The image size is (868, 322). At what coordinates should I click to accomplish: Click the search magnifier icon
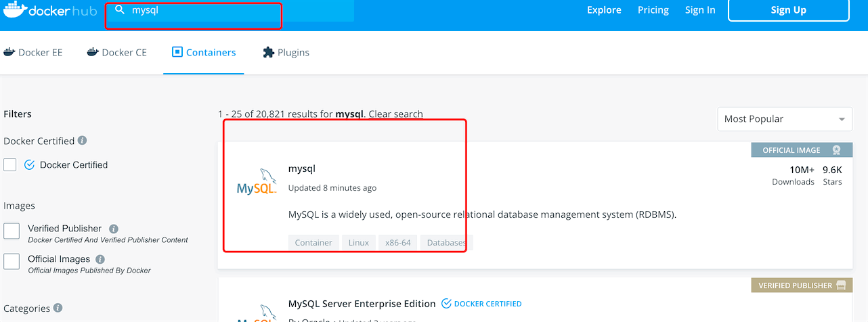tap(120, 10)
